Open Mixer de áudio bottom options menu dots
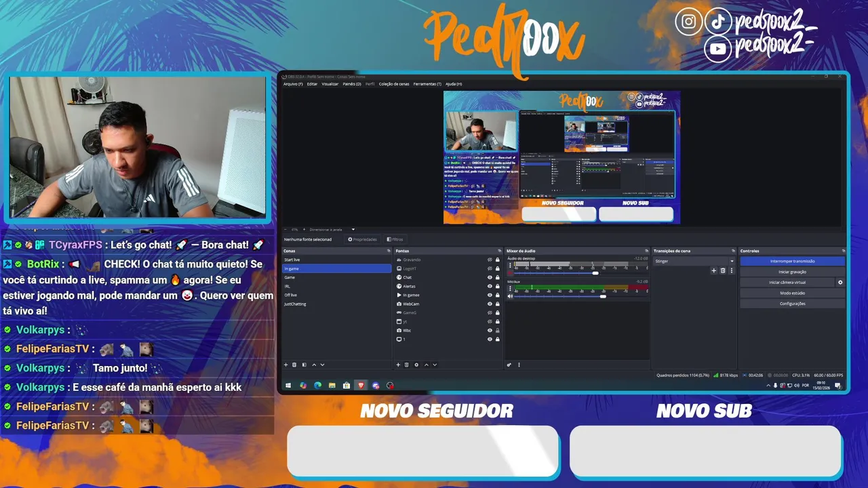 (x=519, y=365)
